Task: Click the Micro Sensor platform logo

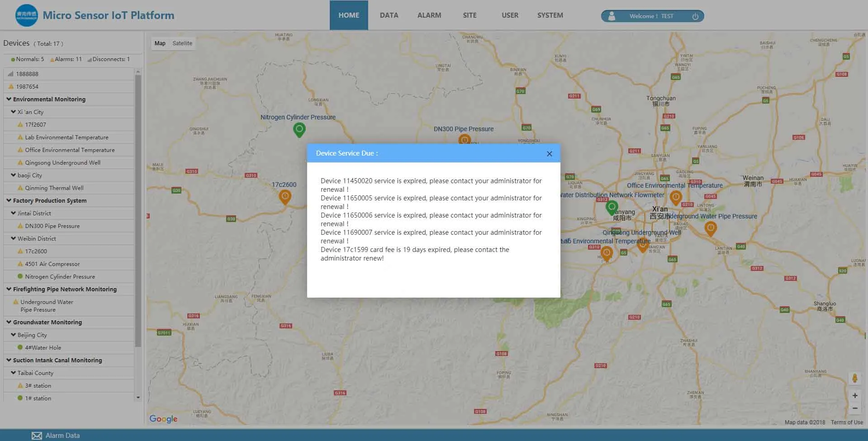Action: point(27,15)
